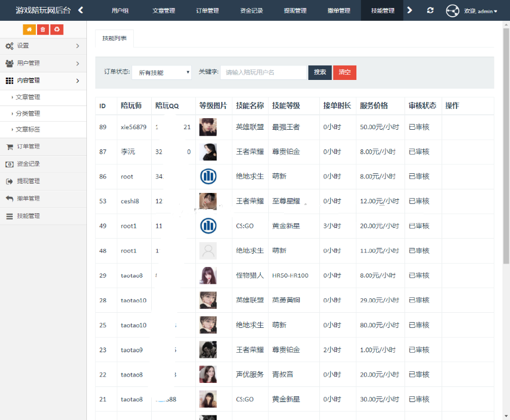This screenshot has height=420, width=510.
Task: Select the 技能列表 tab
Action: pos(114,38)
